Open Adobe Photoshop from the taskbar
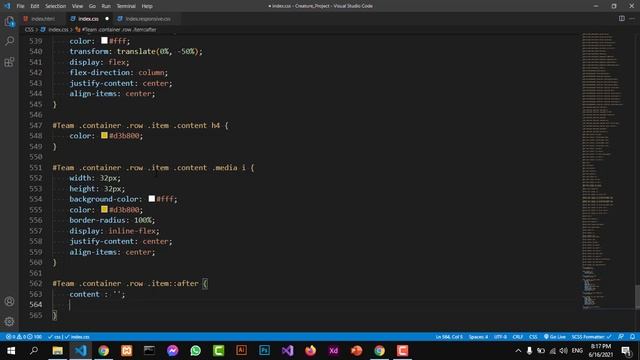 [x=264, y=351]
